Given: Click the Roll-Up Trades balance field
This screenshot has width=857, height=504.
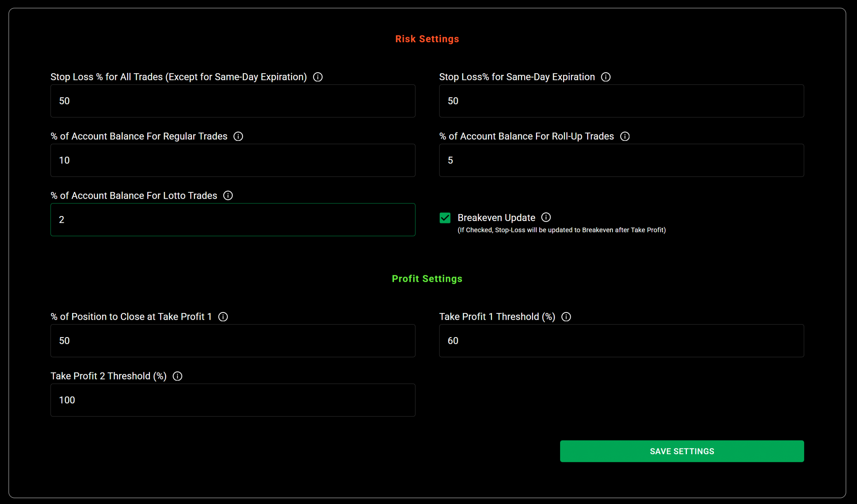Looking at the screenshot, I should pyautogui.click(x=621, y=161).
